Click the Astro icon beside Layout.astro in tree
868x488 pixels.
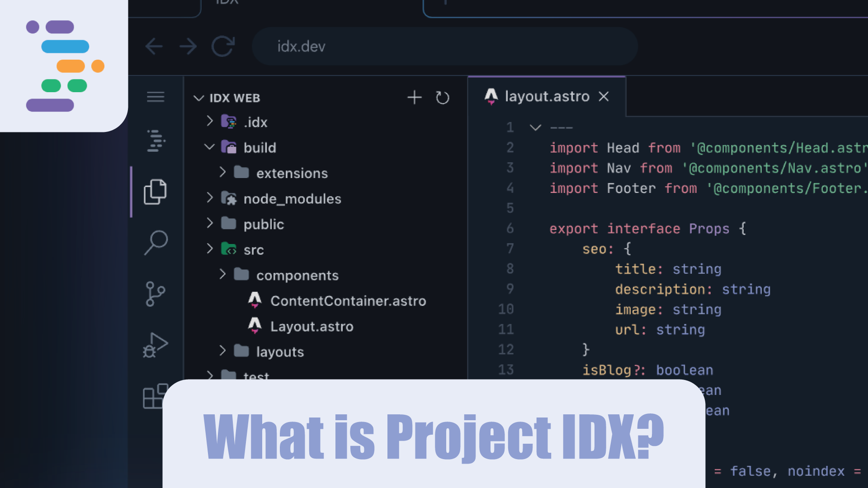coord(255,325)
